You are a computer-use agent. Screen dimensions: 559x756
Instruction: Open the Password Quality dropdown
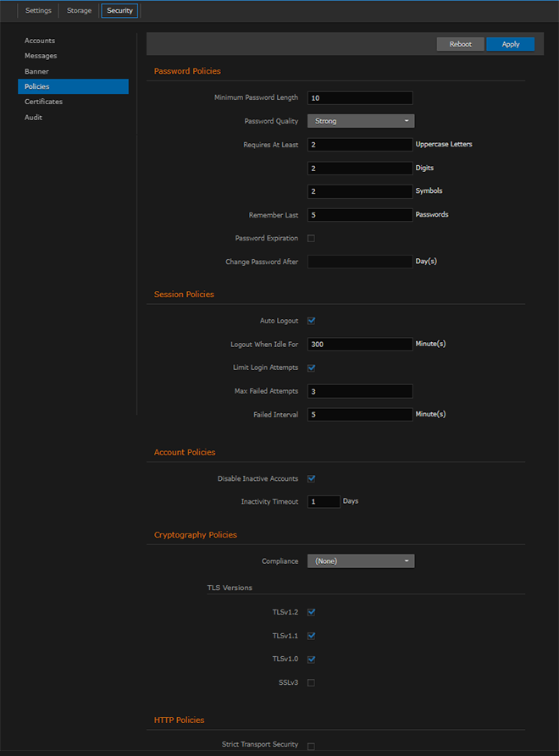(x=360, y=120)
